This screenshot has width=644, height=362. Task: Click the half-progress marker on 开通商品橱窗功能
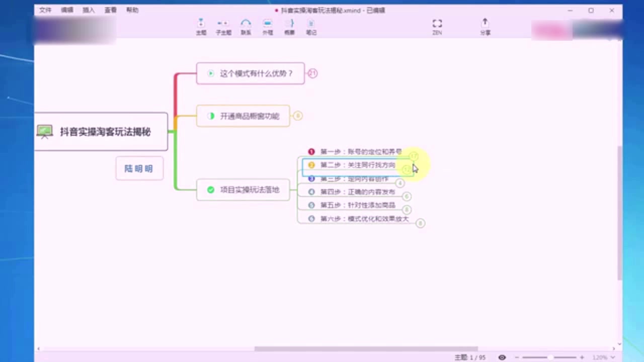click(x=211, y=116)
